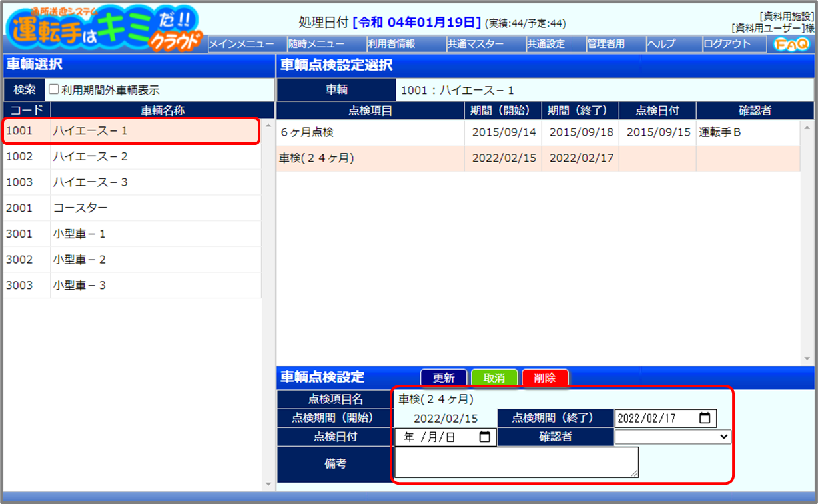Screen dimensions: 818x504
Task: Open 随時メニュー menu
Action: (x=316, y=44)
